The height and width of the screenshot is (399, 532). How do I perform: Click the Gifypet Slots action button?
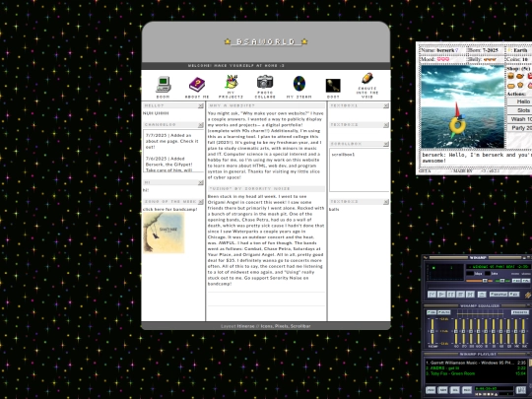click(x=519, y=110)
